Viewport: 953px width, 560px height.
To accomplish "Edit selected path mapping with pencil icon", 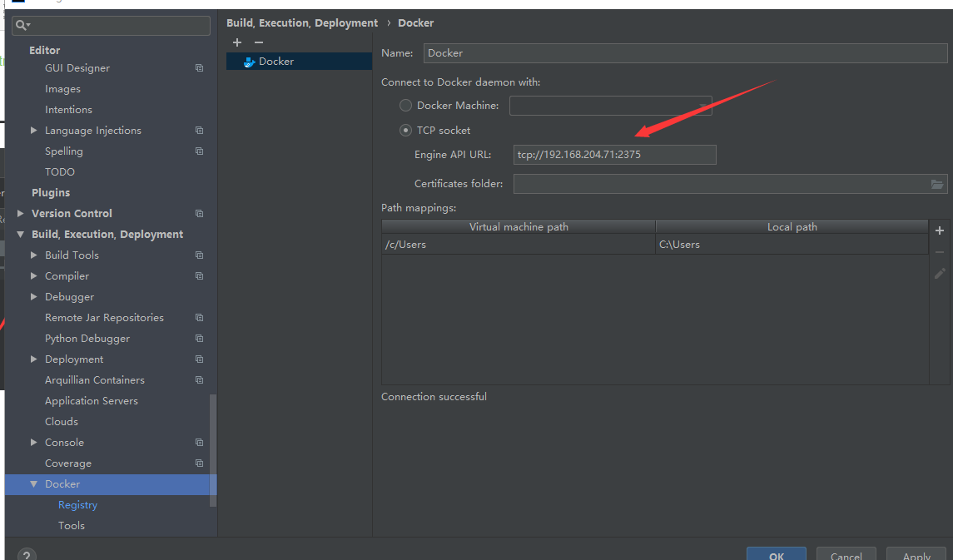I will click(x=939, y=273).
